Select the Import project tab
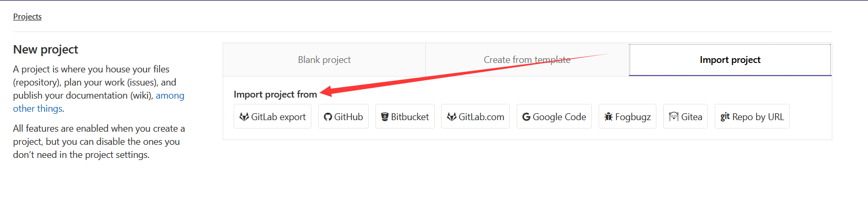This screenshot has width=868, height=203. click(730, 60)
